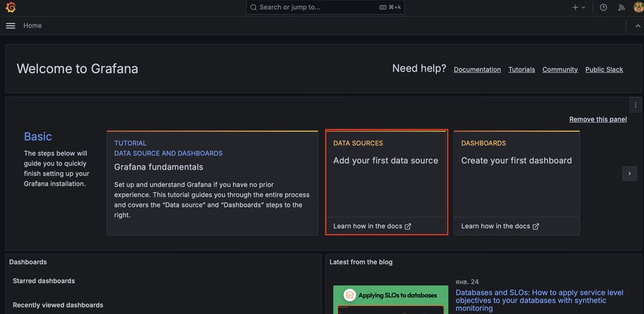Open the Tutorials link
This screenshot has width=644, height=314.
point(522,70)
